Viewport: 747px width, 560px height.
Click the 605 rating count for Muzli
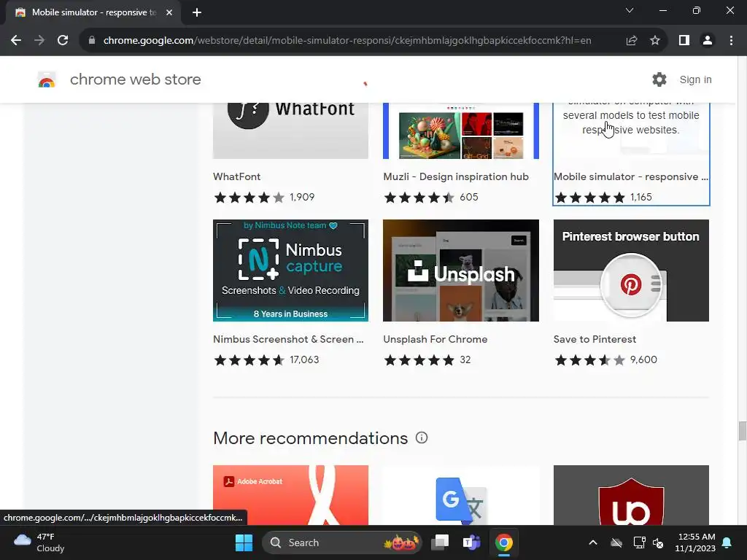(469, 197)
